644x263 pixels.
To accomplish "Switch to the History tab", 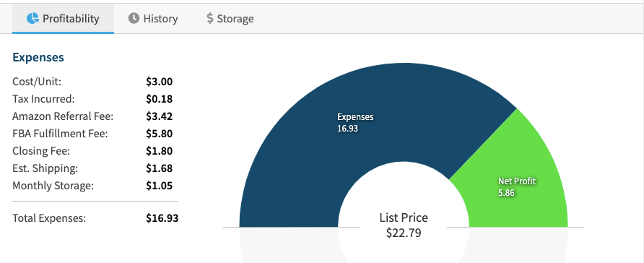I will click(153, 19).
